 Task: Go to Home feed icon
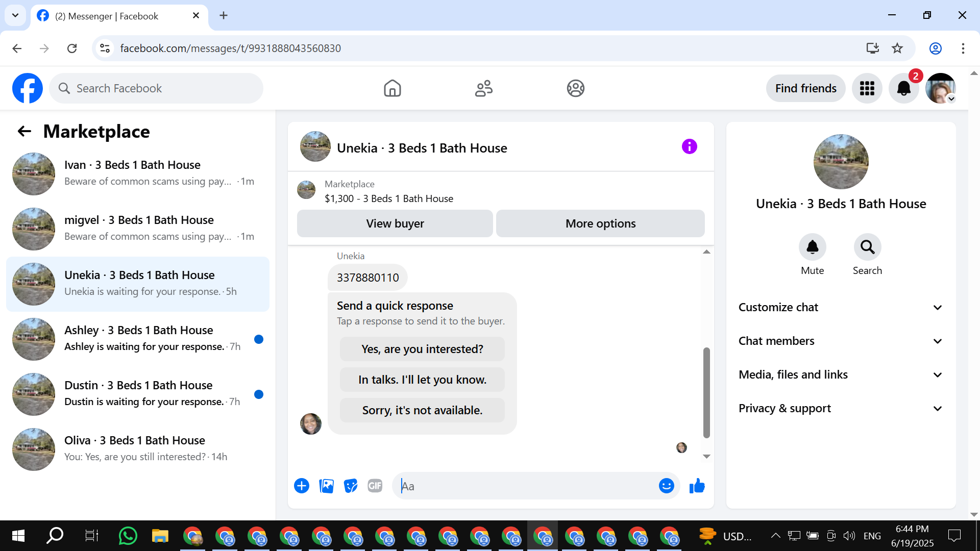[x=392, y=88]
